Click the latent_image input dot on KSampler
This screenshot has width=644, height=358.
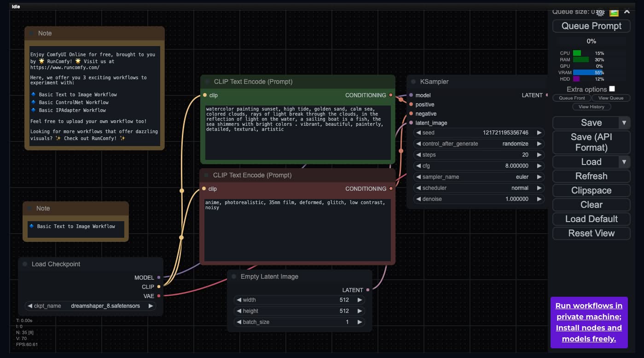click(x=410, y=123)
